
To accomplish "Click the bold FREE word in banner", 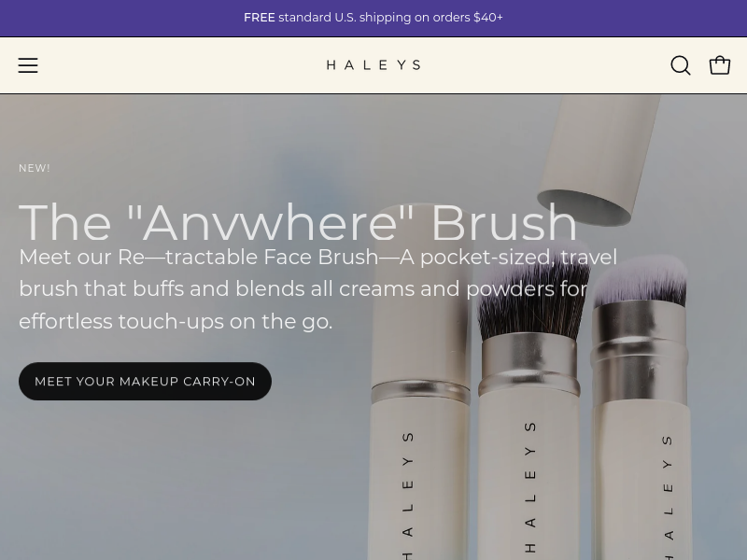I will [x=260, y=18].
